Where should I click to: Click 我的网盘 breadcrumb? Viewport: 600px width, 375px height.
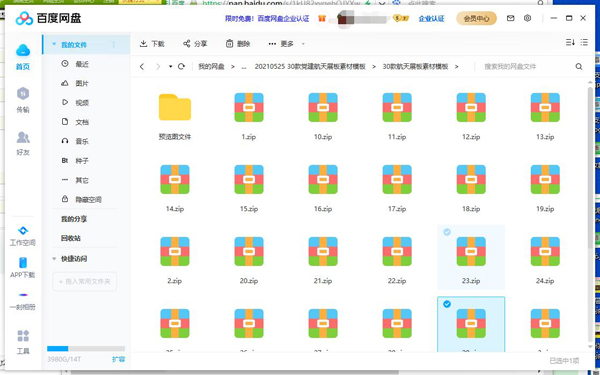click(x=211, y=67)
